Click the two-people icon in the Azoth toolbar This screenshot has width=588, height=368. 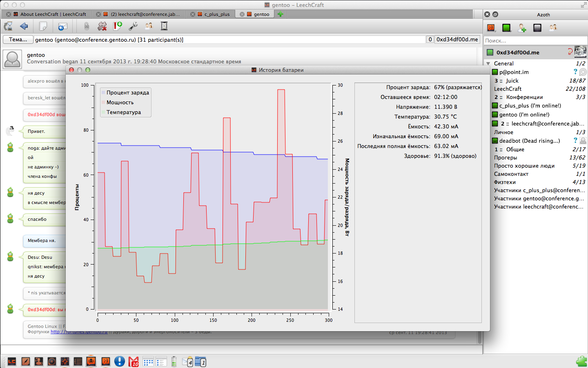click(553, 28)
